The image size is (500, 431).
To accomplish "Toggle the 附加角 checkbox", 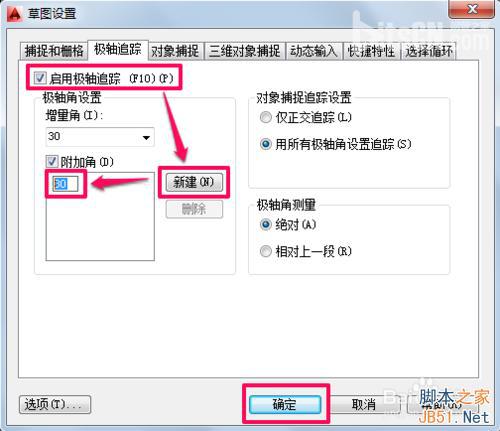I will pos(52,162).
